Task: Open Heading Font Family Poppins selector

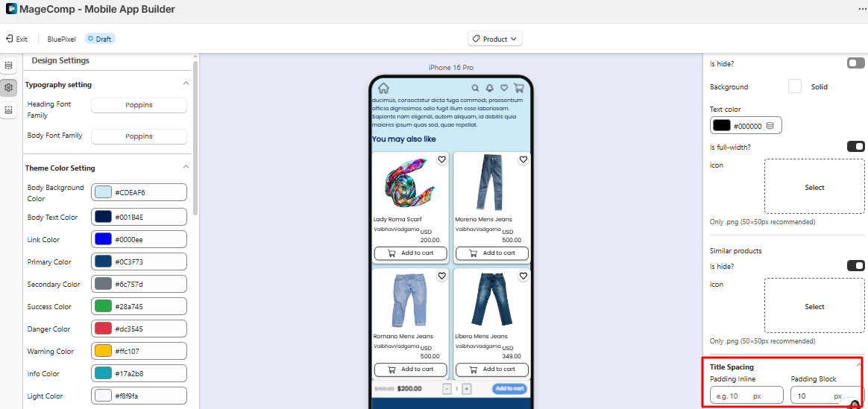Action: coord(139,105)
